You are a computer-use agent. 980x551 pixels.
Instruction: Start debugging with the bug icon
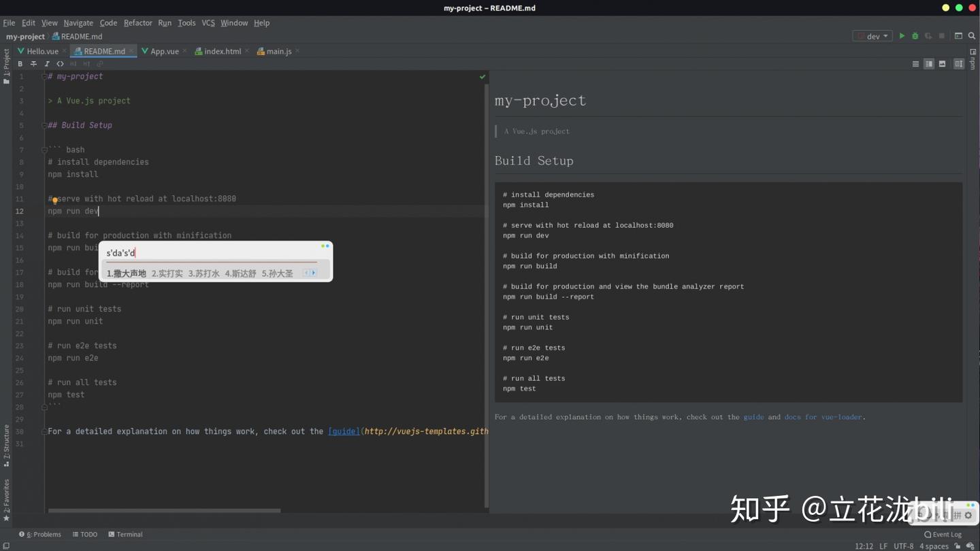pyautogui.click(x=915, y=35)
